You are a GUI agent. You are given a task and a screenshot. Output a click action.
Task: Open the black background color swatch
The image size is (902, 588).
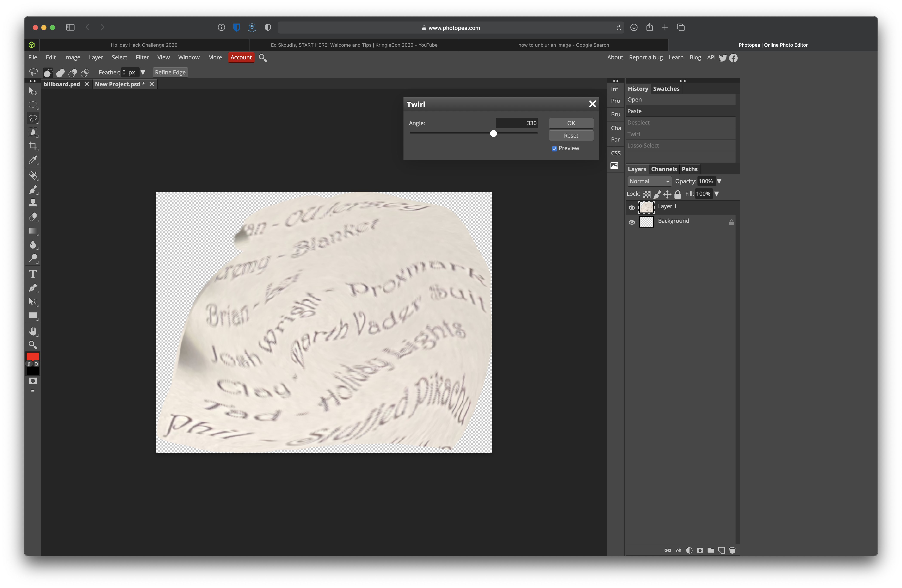click(x=33, y=371)
